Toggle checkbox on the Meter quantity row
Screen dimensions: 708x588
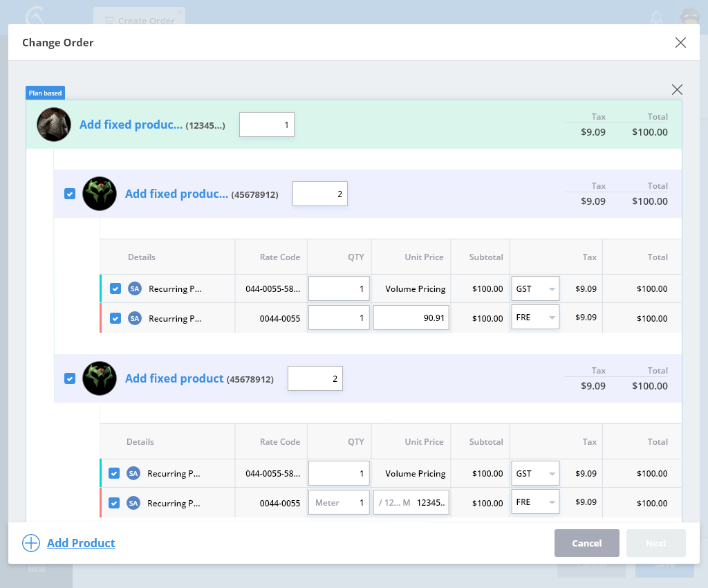[114, 503]
